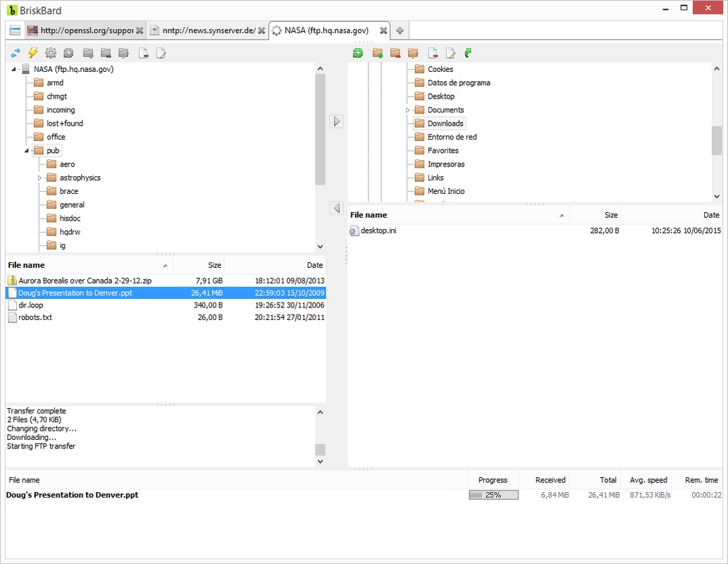This screenshot has height=564, width=728.
Task: Open remote settings gear icon
Action: (51, 53)
